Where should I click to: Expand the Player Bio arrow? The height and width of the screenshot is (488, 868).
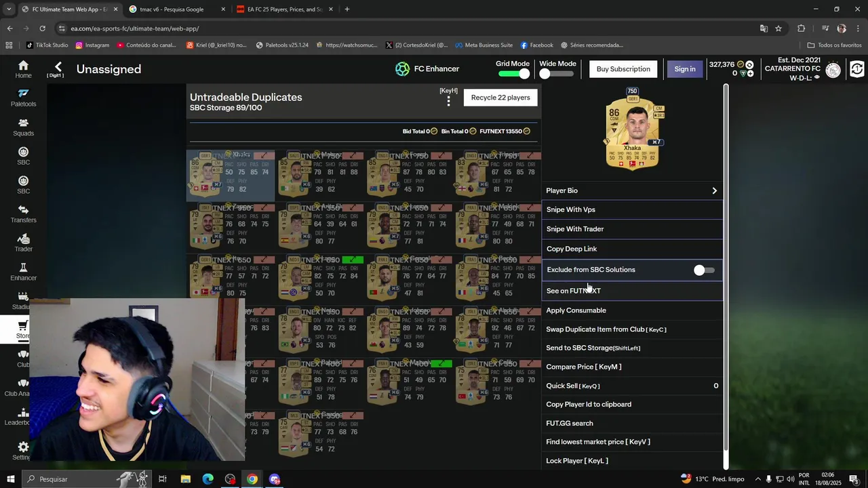point(714,191)
